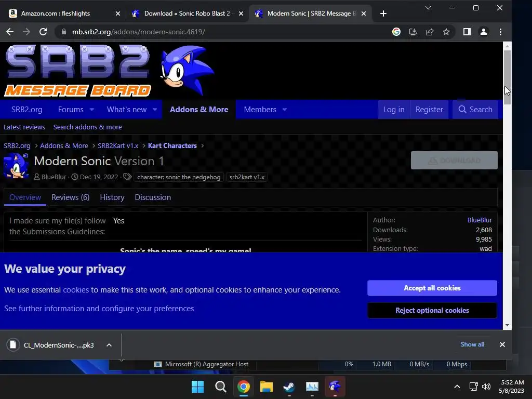Click the Modern Sonic addon avatar
The height and width of the screenshot is (399, 532).
[x=16, y=166]
